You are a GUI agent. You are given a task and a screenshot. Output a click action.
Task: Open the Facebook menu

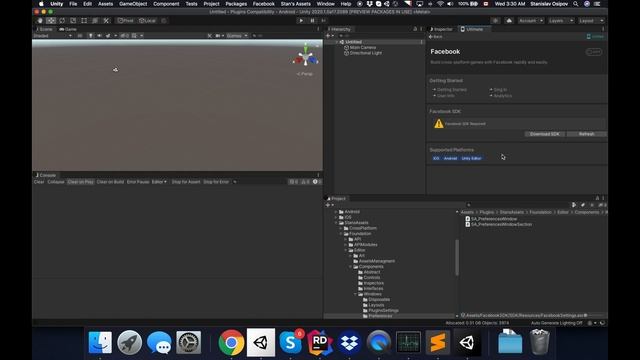click(264, 4)
